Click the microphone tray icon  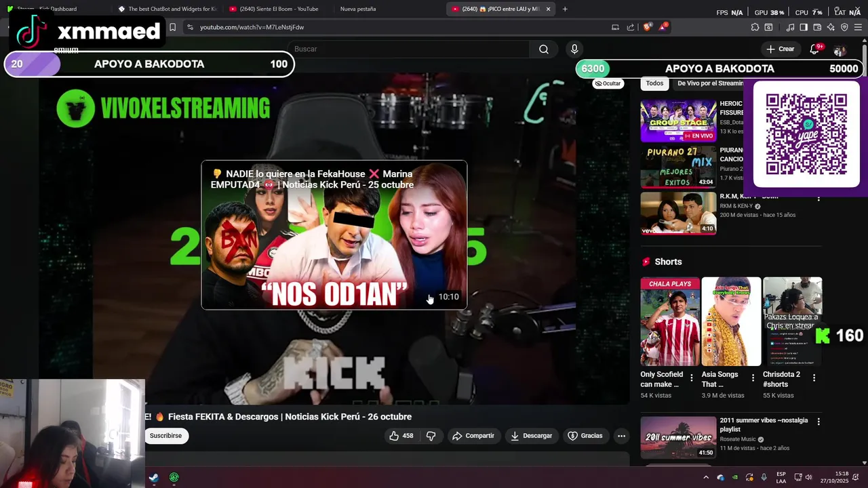764,477
